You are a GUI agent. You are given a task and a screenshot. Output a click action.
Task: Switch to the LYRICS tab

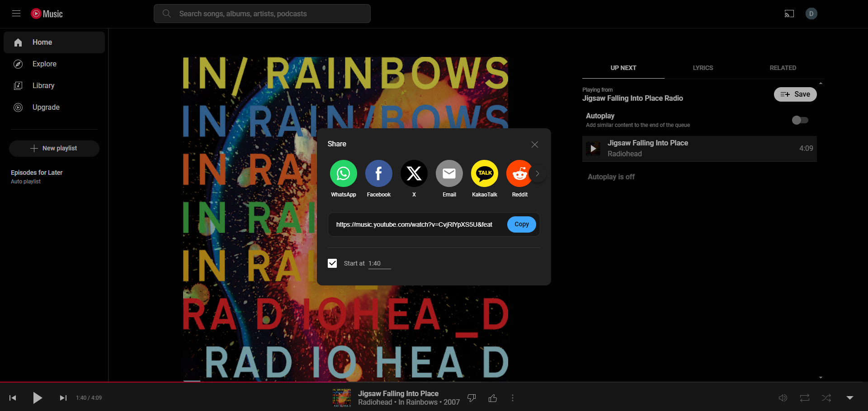coord(703,68)
